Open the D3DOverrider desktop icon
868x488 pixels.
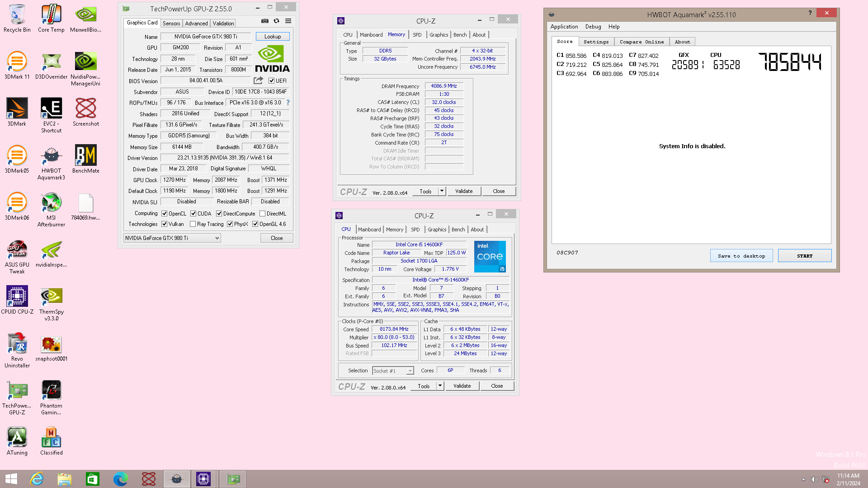[x=51, y=65]
